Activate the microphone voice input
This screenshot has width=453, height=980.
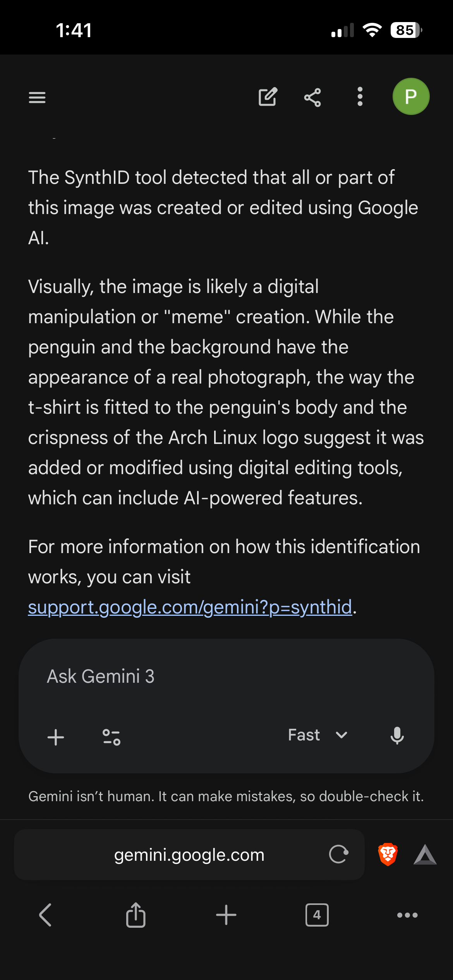397,735
